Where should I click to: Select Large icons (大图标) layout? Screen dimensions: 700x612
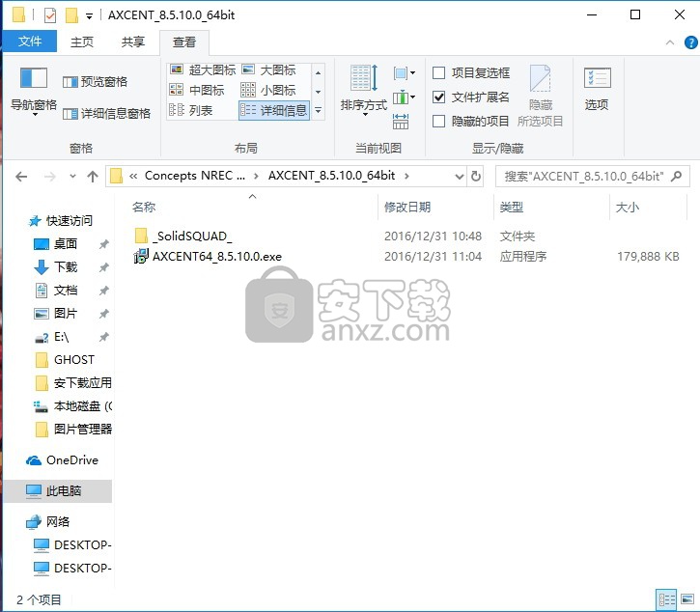point(269,70)
